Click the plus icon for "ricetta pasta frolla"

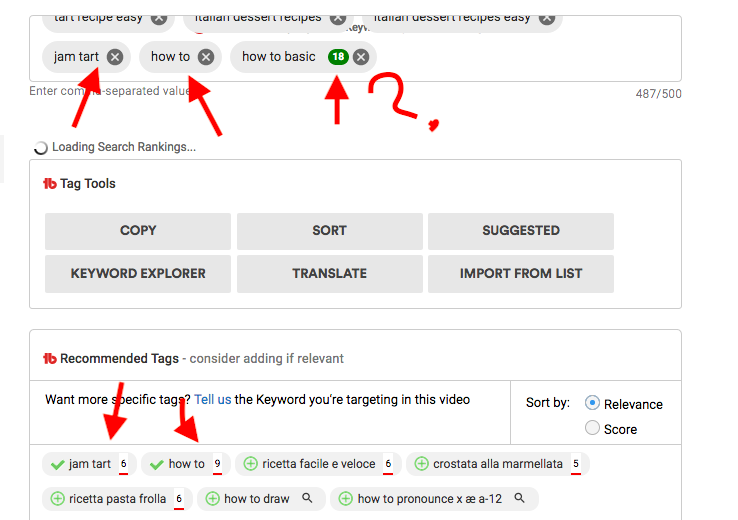(x=57, y=498)
